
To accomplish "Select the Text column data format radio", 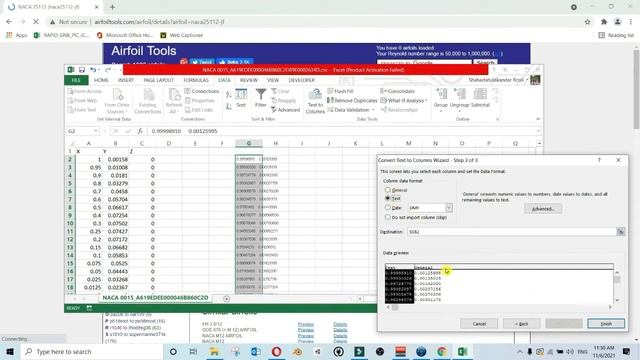I will pos(388,198).
